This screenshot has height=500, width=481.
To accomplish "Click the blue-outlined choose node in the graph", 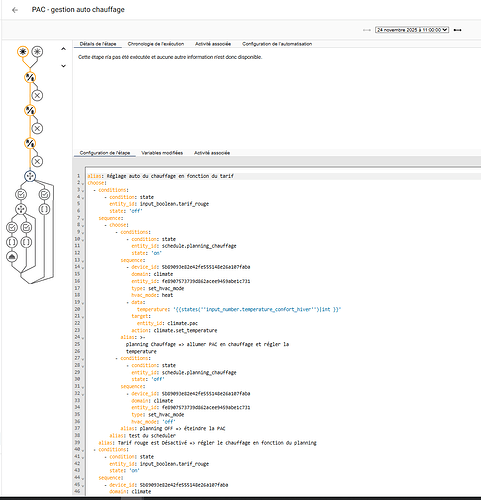I will (x=30, y=176).
